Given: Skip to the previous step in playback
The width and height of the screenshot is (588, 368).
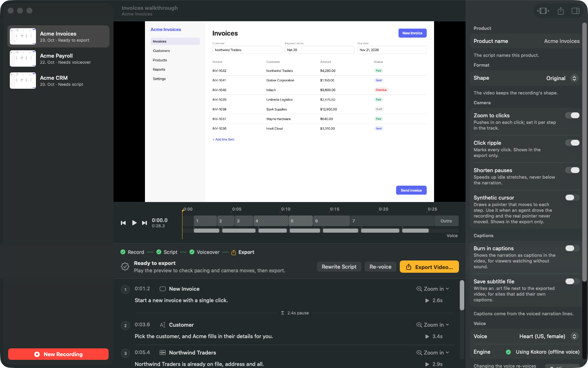Looking at the screenshot, I should (123, 223).
